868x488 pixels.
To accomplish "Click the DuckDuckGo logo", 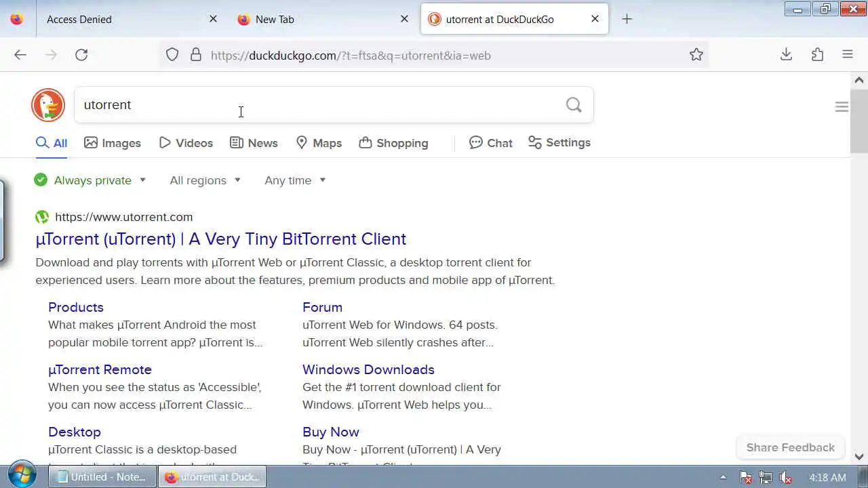I will [48, 105].
